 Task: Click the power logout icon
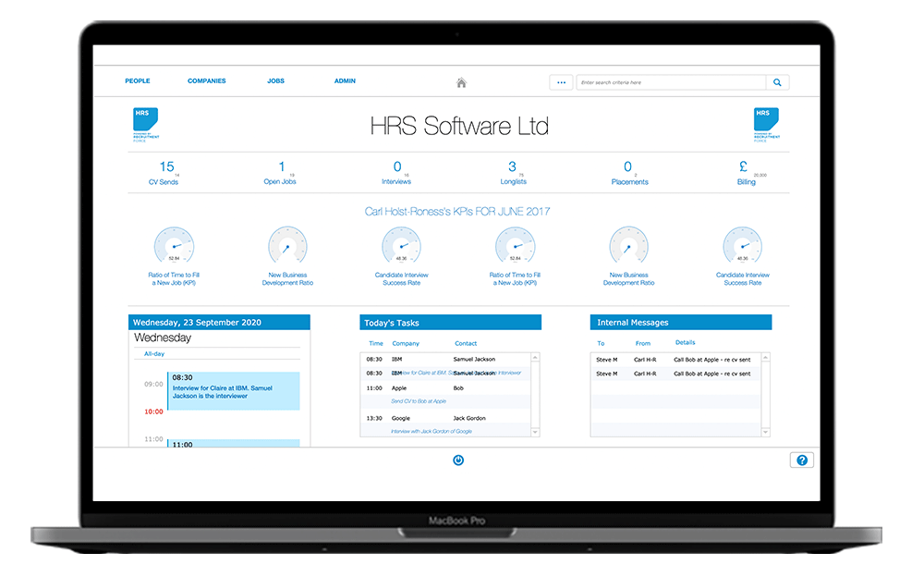[458, 460]
